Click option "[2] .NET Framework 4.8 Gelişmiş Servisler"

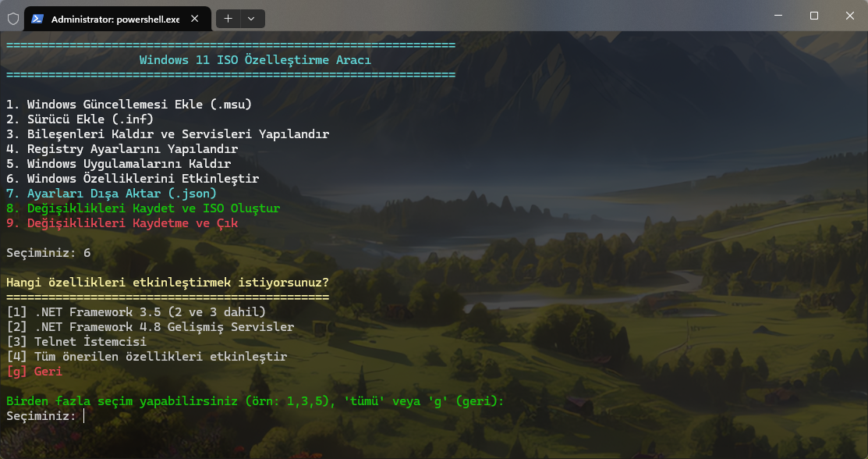(x=150, y=327)
